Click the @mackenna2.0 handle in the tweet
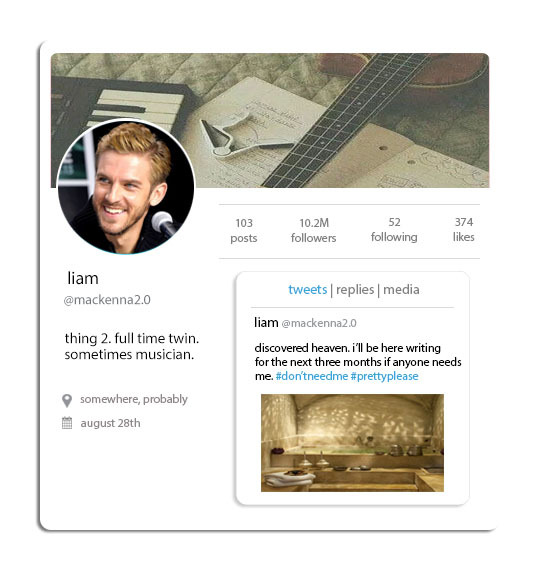Viewport: 540px width, 570px height. click(x=319, y=323)
